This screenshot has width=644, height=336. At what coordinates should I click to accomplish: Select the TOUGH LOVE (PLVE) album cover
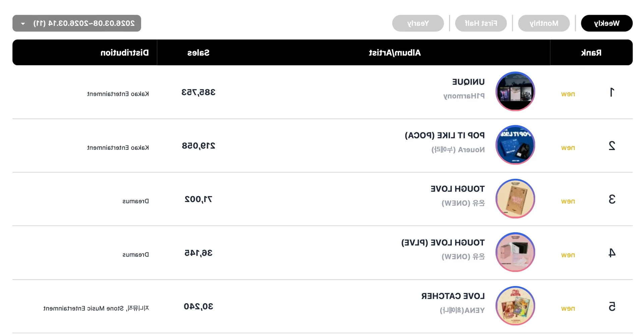(x=515, y=252)
